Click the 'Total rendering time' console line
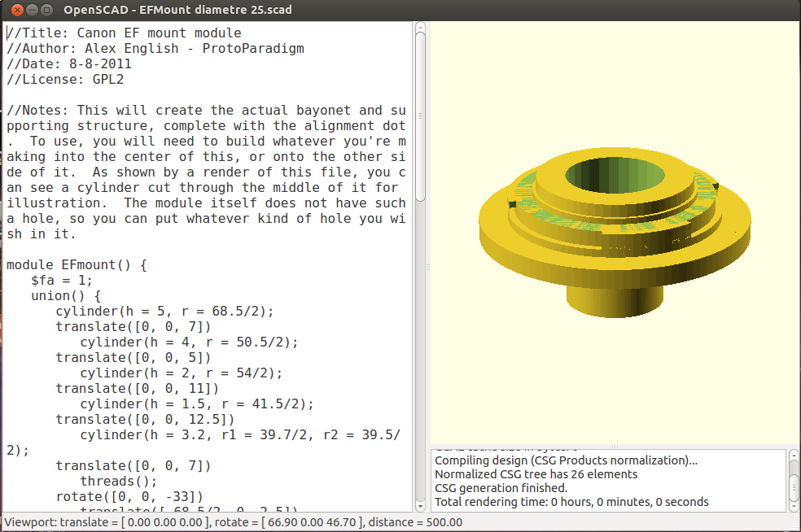 click(571, 502)
